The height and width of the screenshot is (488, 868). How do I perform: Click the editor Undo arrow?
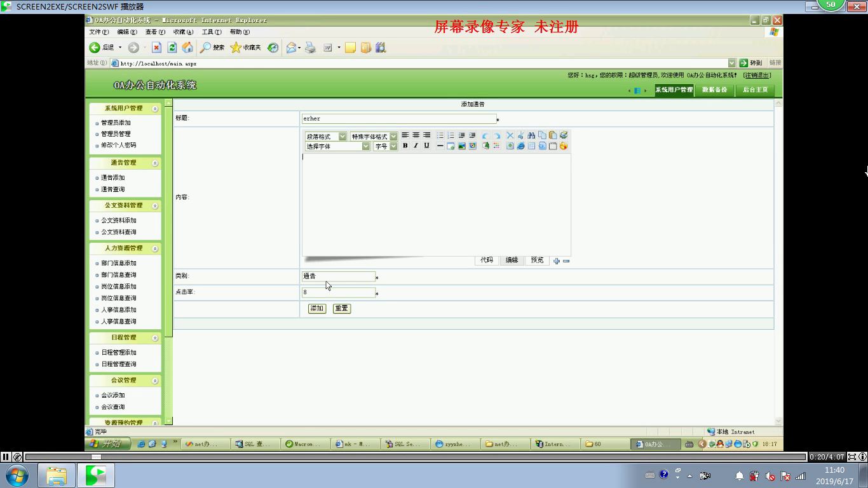click(485, 135)
